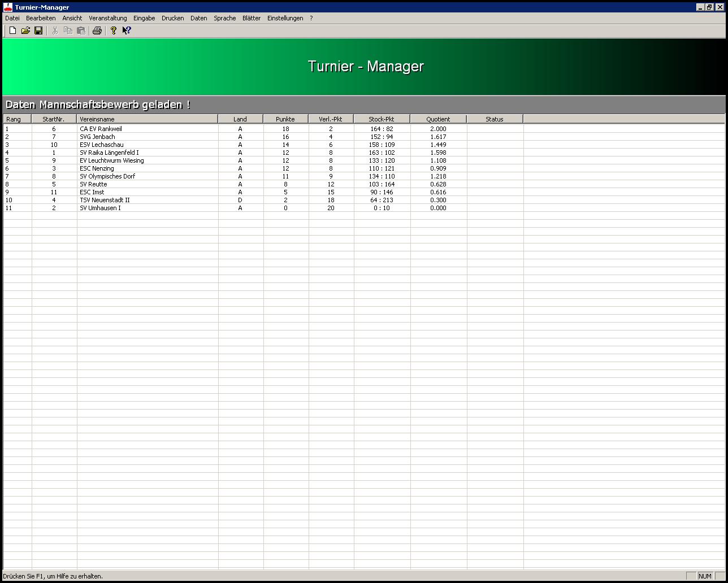Click the 'Daten Mannschaftsbewerb geladen !' message
The width and height of the screenshot is (728, 583).
98,105
